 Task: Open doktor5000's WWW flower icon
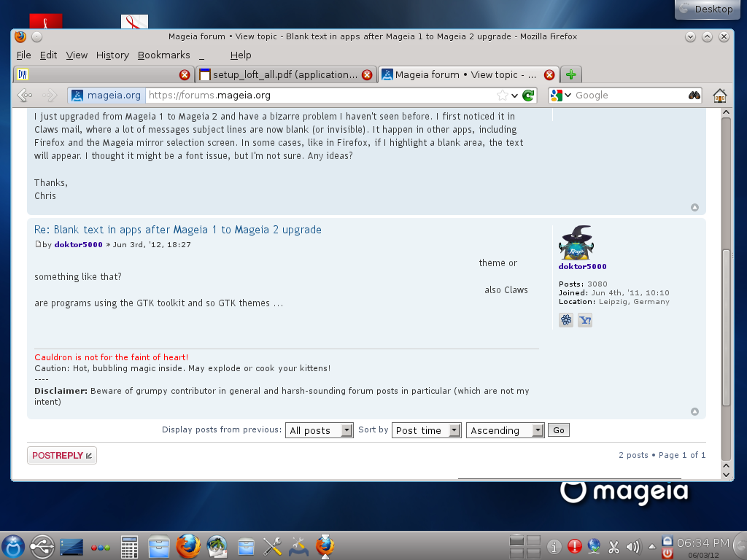pyautogui.click(x=566, y=320)
